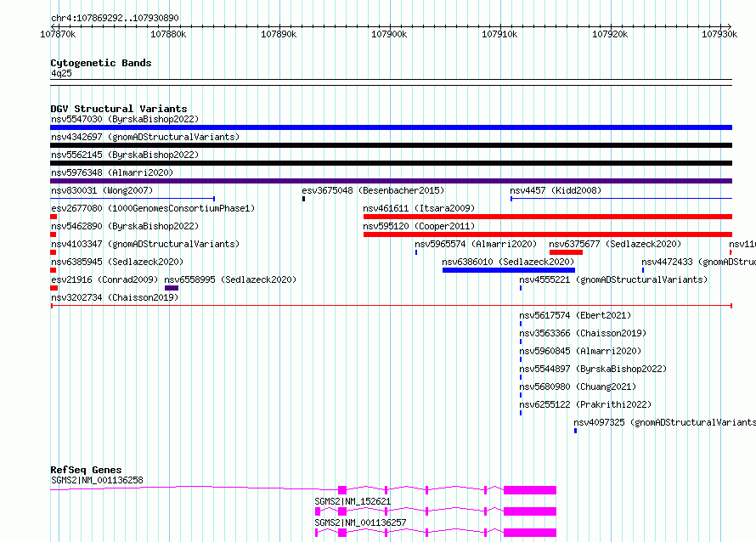Image resolution: width=756 pixels, height=542 pixels.
Task: Open SGMS2|NM_001136258 transcript label
Action: [x=97, y=480]
